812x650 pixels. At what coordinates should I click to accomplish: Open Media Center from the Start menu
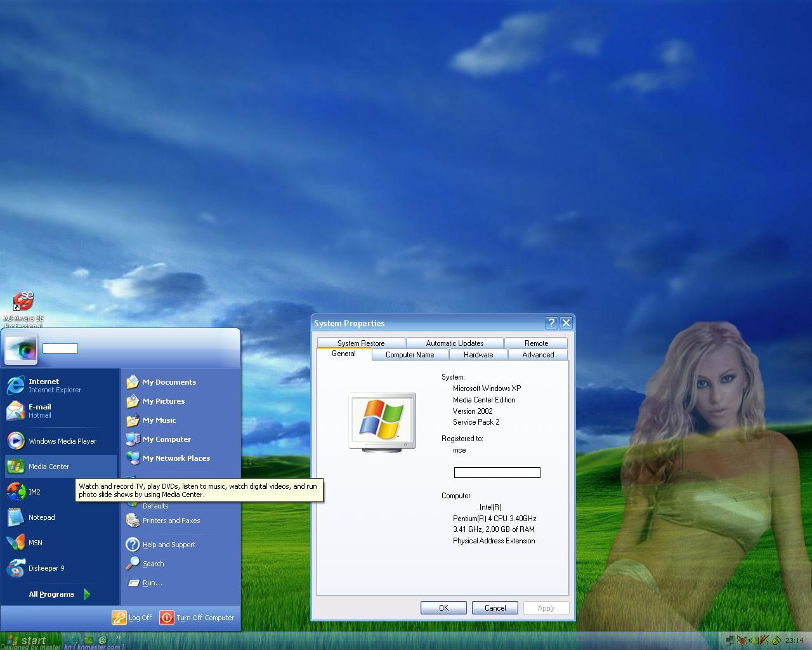tap(60, 467)
